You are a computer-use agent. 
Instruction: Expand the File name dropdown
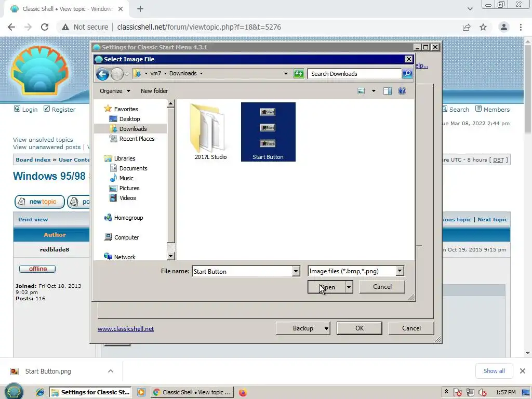pyautogui.click(x=296, y=271)
